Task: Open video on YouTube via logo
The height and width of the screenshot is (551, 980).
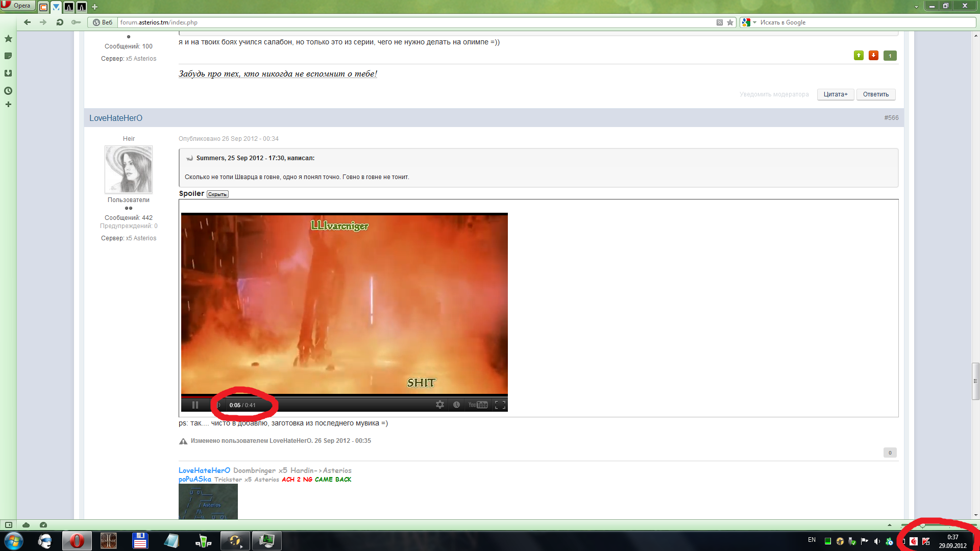Action: coord(478,405)
